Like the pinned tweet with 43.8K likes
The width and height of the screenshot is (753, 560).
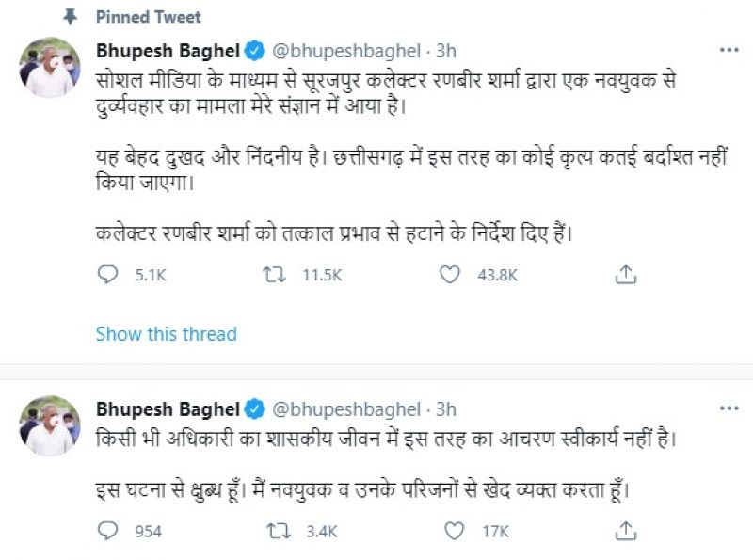coord(451,275)
